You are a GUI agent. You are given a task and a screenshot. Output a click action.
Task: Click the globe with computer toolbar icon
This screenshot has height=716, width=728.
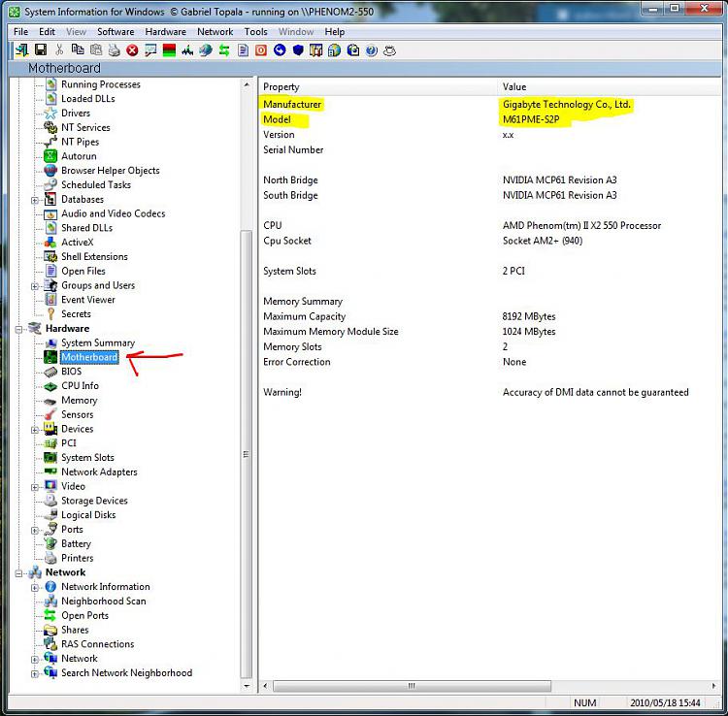(x=334, y=50)
